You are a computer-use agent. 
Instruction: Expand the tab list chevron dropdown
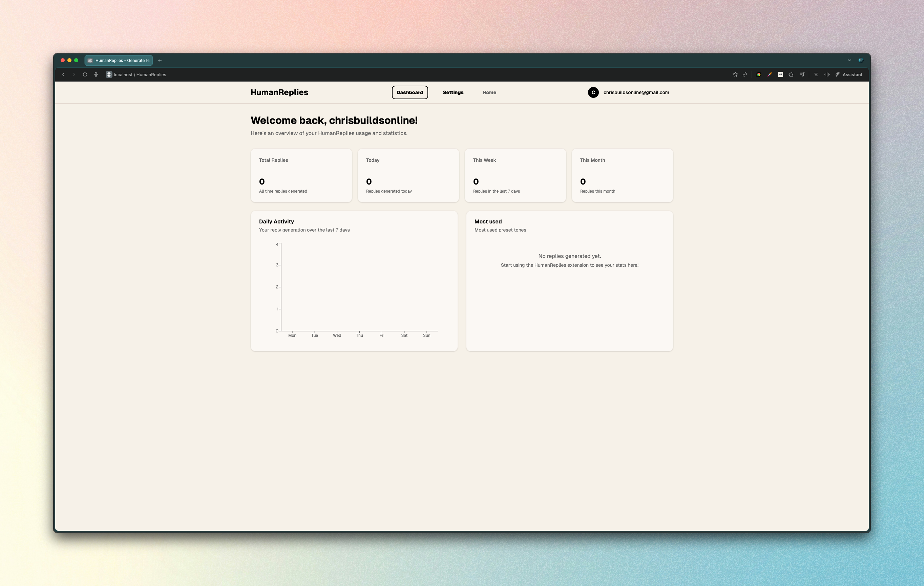pyautogui.click(x=849, y=60)
